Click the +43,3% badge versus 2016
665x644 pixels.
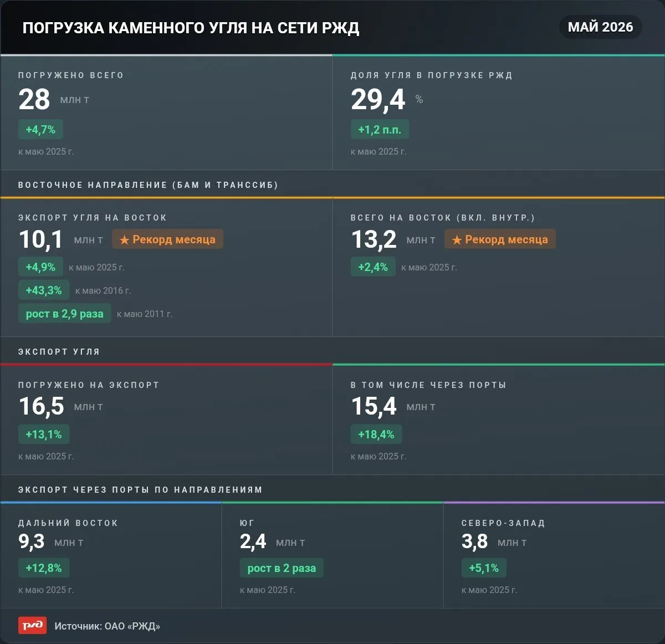[44, 290]
